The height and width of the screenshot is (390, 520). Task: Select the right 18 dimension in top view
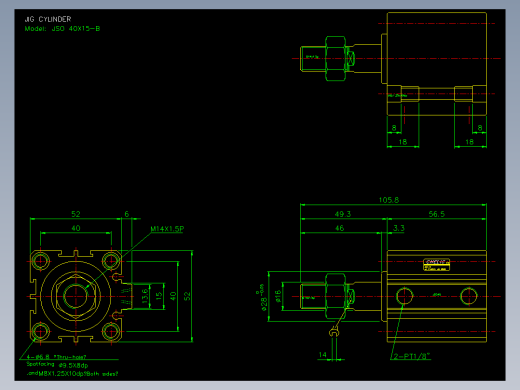coord(469,142)
